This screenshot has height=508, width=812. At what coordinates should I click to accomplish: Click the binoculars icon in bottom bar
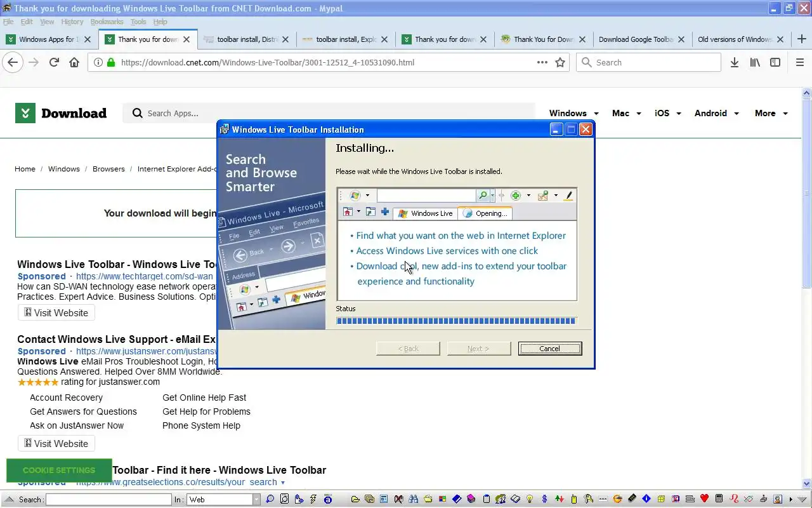(413, 499)
